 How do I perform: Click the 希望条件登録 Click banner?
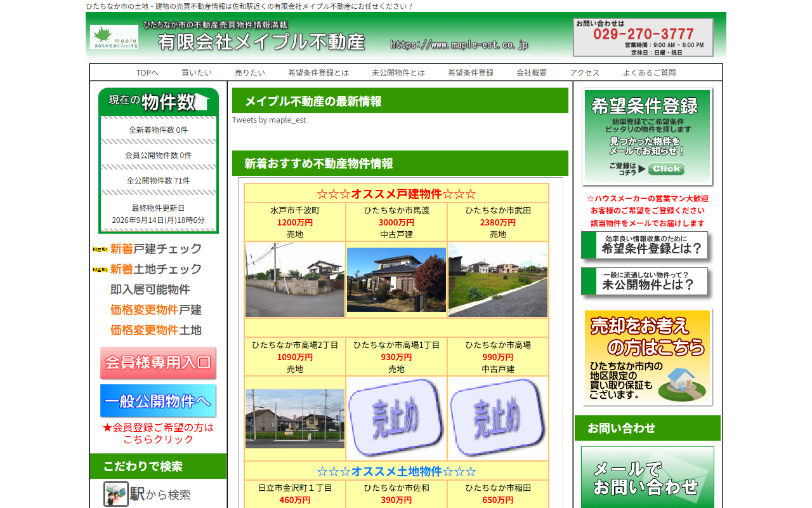click(648, 137)
